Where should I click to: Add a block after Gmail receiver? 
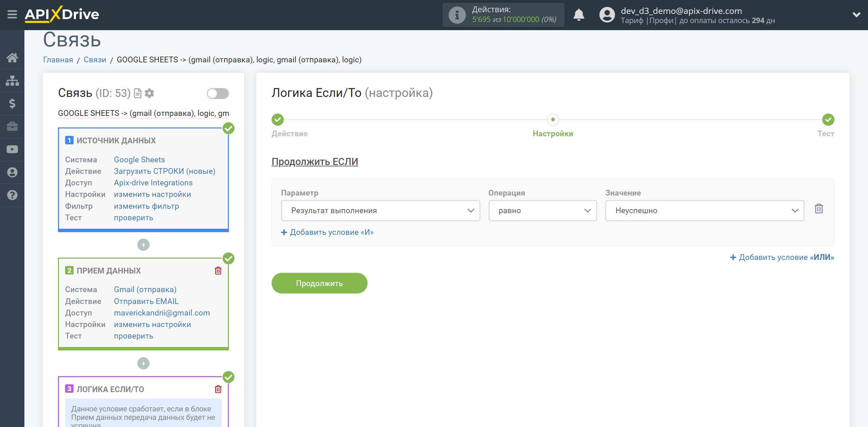click(x=143, y=363)
